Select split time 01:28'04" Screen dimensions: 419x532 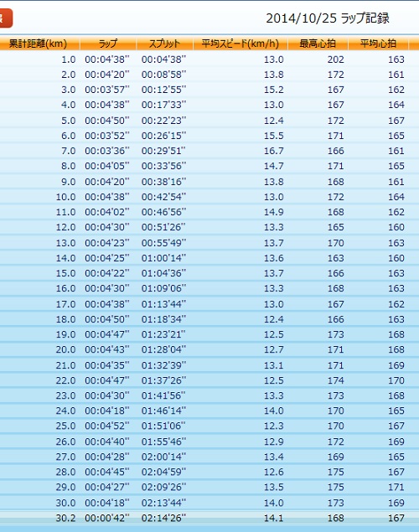163,349
